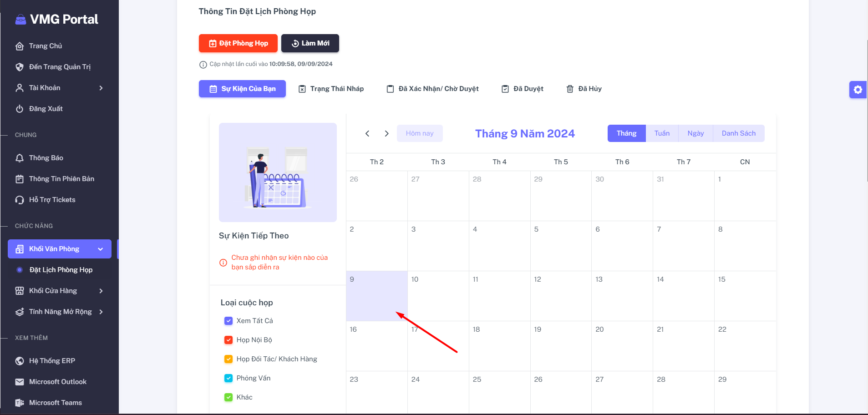This screenshot has width=868, height=415.
Task: Click the Hệ Thống ERP globe icon
Action: click(x=20, y=361)
